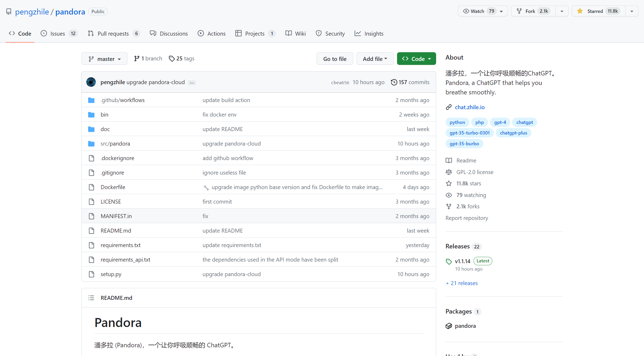Open the Security tab
This screenshot has width=644, height=356.
tap(330, 33)
